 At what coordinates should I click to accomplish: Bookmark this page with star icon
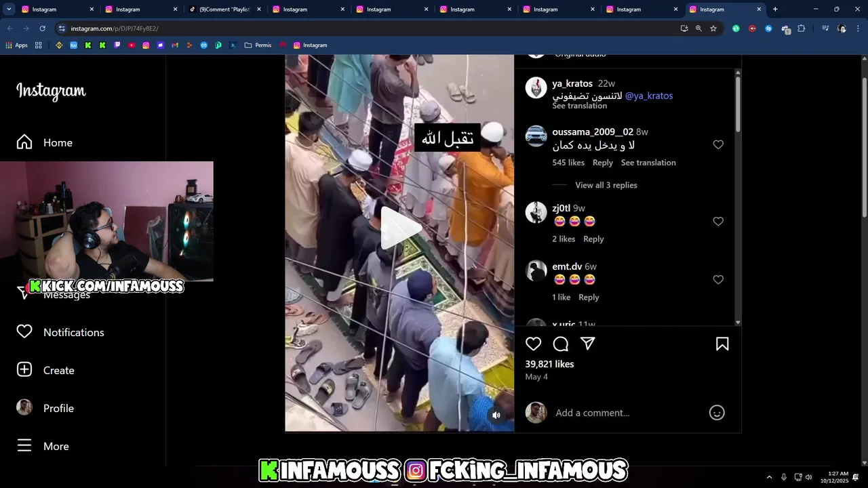click(x=713, y=28)
